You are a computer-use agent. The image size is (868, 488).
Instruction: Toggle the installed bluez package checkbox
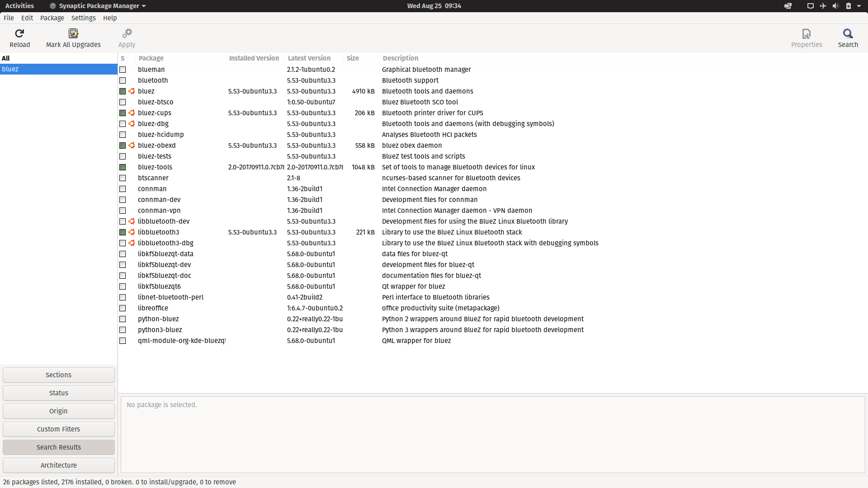click(x=123, y=91)
